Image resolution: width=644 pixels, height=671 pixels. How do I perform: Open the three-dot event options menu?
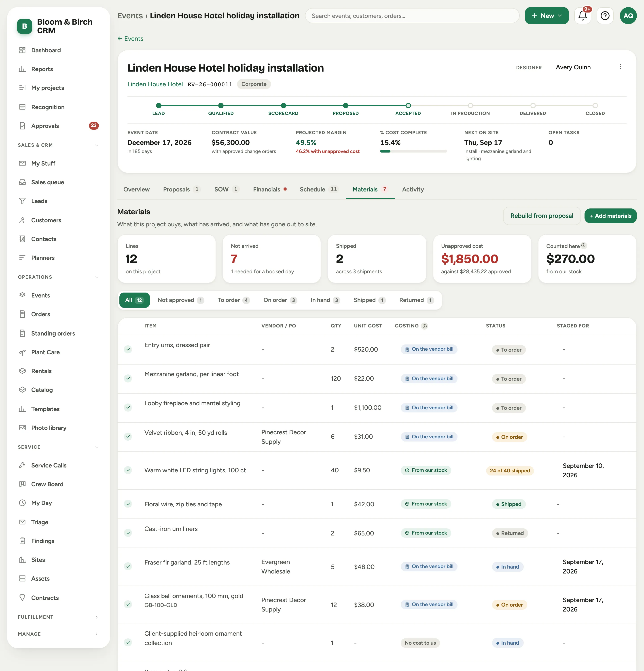[620, 67]
